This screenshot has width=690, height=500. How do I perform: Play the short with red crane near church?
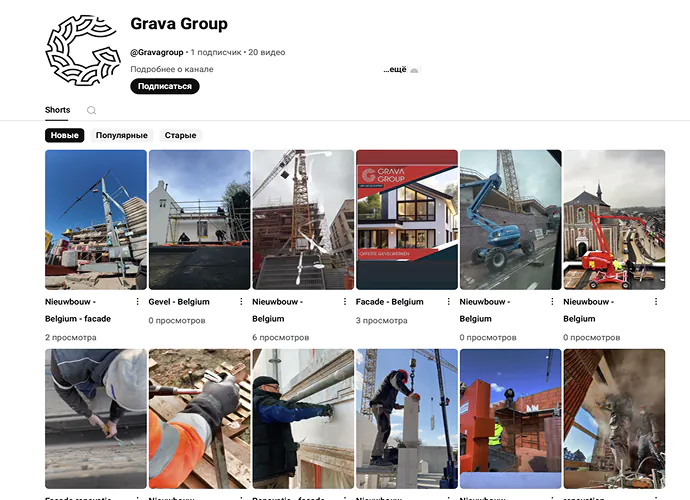614,220
